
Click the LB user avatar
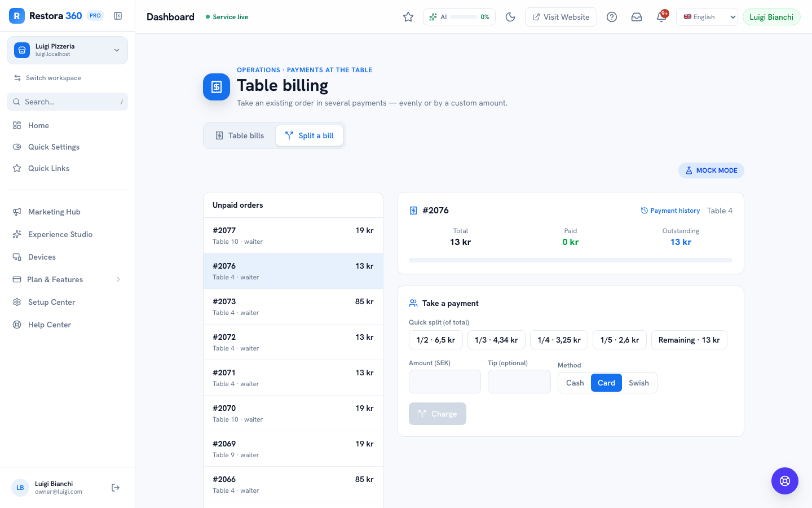20,488
